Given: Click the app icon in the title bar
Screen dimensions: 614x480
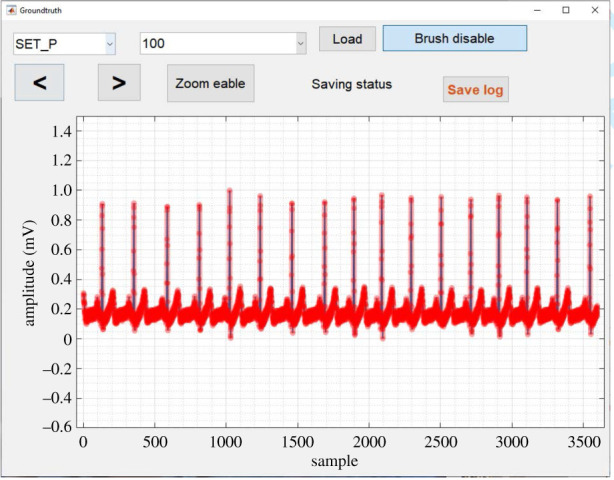Looking at the screenshot, I should 10,9.
